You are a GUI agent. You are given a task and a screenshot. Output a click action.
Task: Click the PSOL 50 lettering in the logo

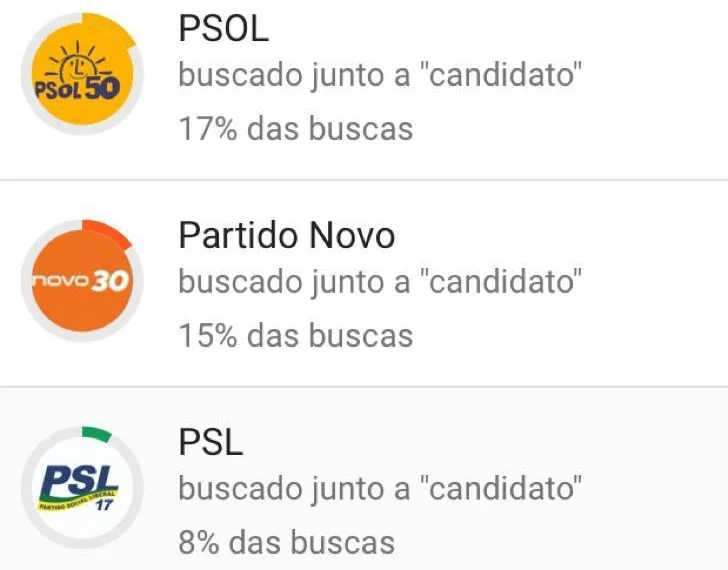click(78, 88)
